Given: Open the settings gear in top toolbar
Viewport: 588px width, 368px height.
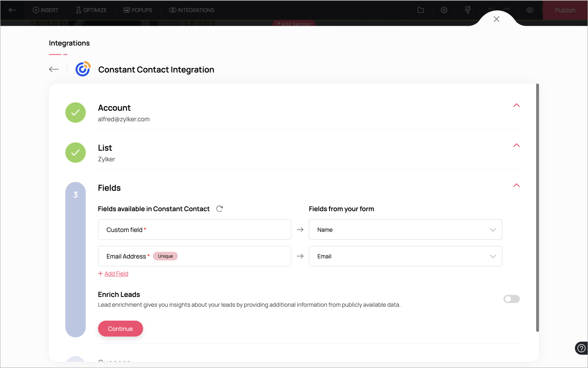Looking at the screenshot, I should point(444,10).
